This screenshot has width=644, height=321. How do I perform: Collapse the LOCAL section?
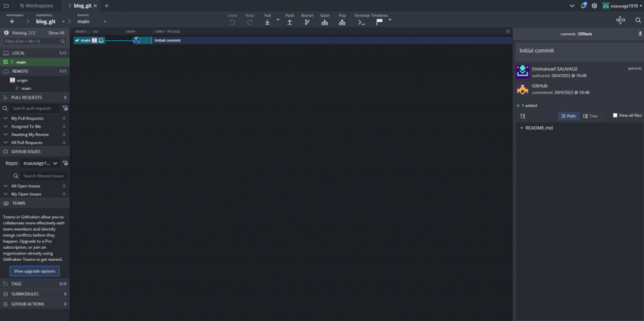pyautogui.click(x=35, y=53)
